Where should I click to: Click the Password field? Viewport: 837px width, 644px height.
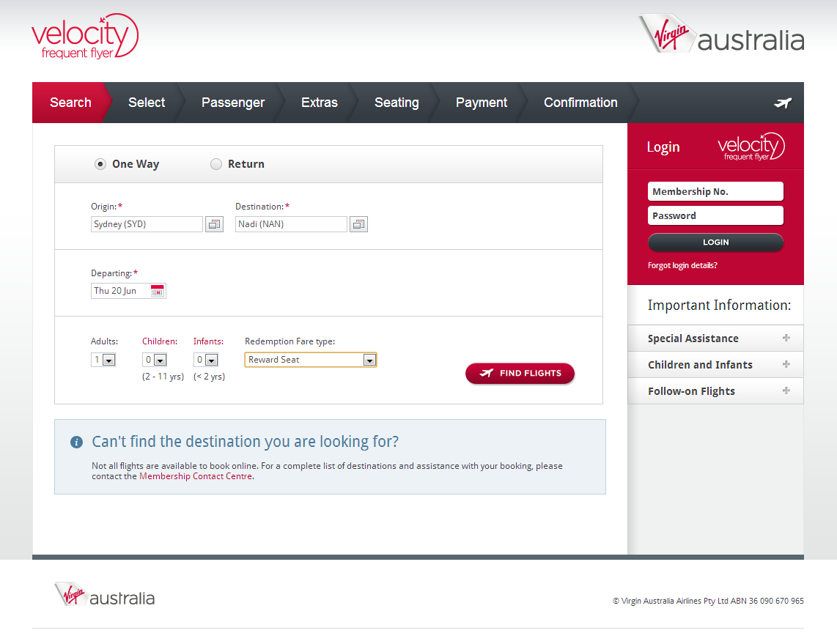pyautogui.click(x=715, y=215)
